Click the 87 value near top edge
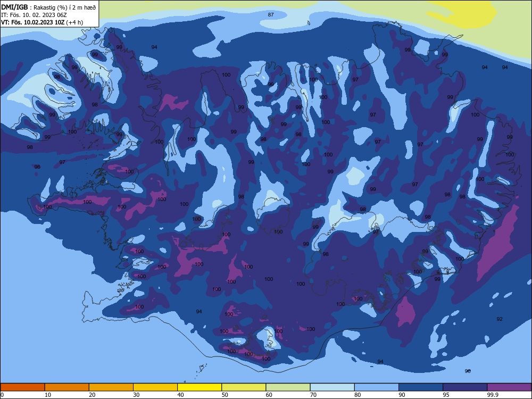 (271, 14)
